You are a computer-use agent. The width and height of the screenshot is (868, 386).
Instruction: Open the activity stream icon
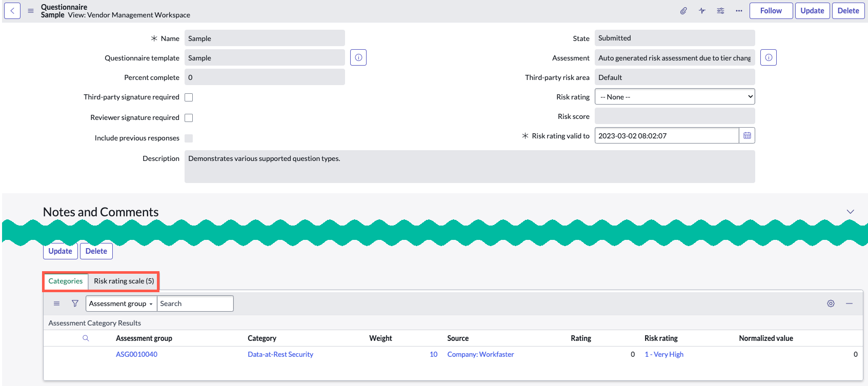pyautogui.click(x=702, y=11)
